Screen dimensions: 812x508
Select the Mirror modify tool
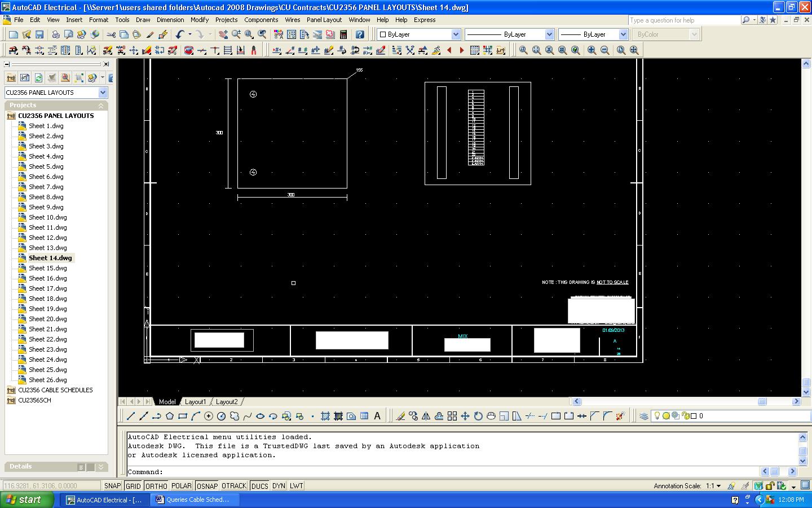click(x=426, y=416)
